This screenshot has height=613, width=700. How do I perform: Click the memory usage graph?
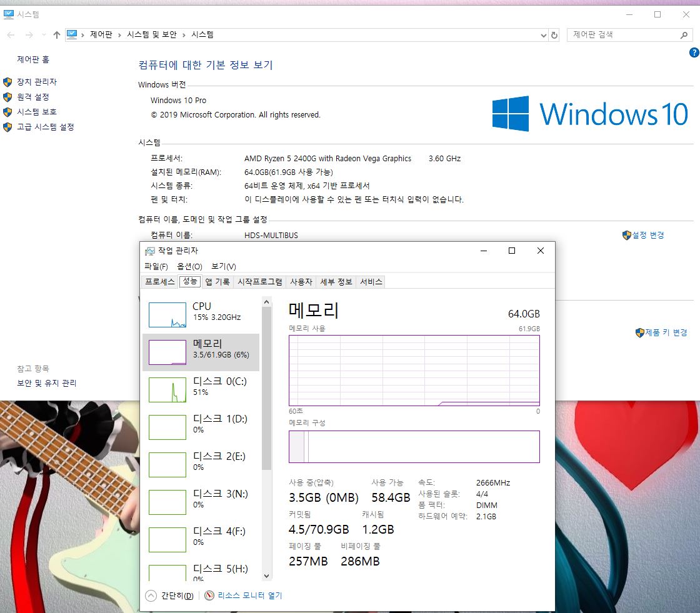tap(414, 371)
